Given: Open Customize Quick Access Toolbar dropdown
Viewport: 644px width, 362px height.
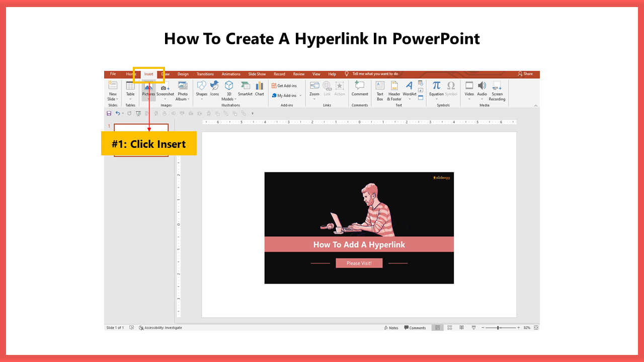Looking at the screenshot, I should click(x=253, y=114).
